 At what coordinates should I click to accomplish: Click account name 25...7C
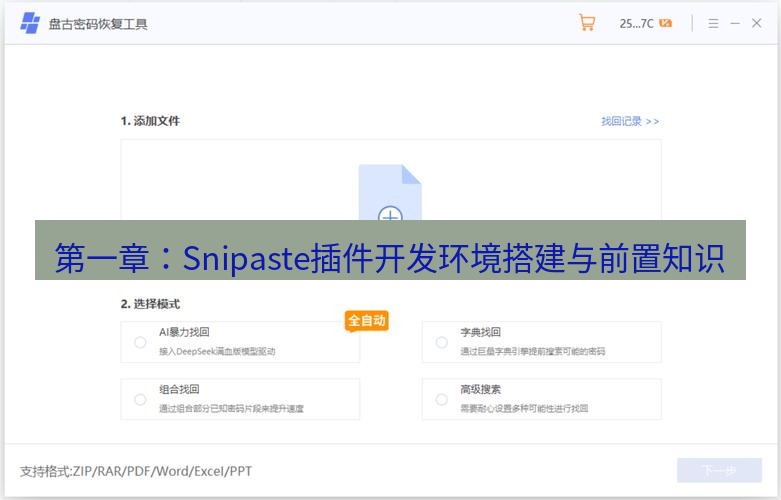point(637,23)
